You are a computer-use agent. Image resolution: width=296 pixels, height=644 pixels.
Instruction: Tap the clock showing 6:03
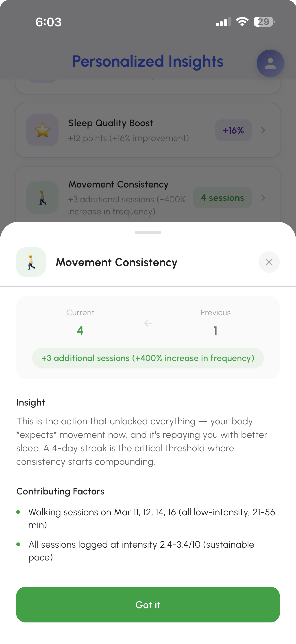[x=48, y=22]
